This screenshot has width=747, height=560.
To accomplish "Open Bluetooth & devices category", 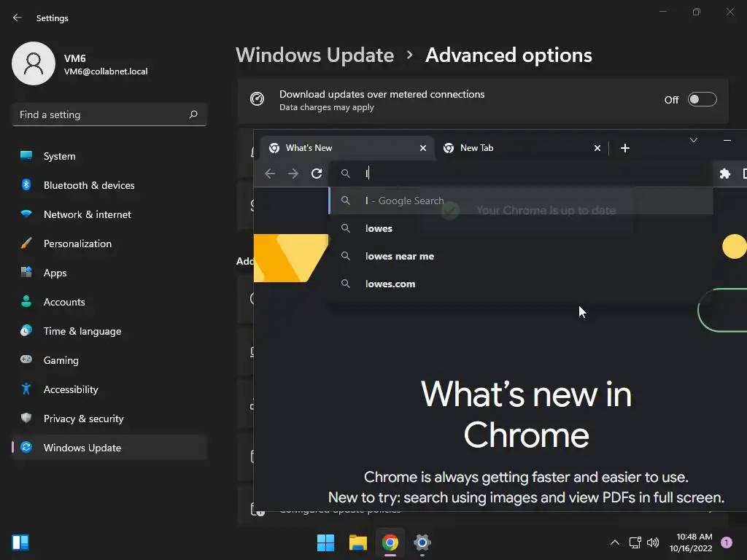I will point(109,185).
